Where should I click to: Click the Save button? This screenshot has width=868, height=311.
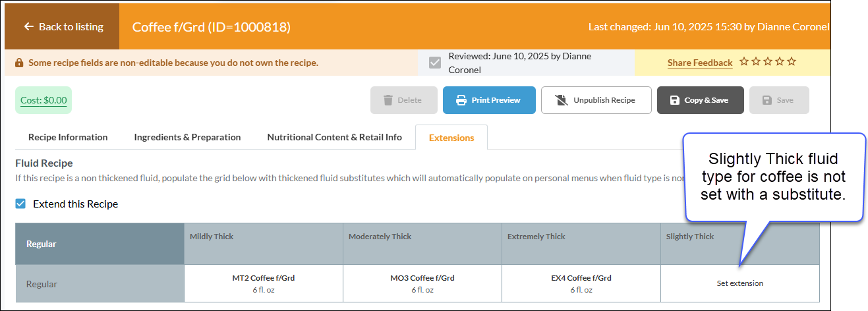click(x=779, y=100)
